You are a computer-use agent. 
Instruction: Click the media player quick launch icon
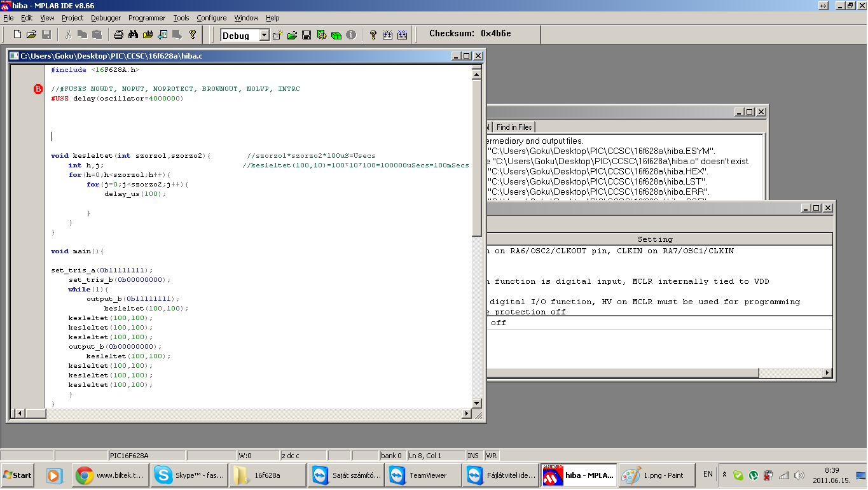[53, 475]
